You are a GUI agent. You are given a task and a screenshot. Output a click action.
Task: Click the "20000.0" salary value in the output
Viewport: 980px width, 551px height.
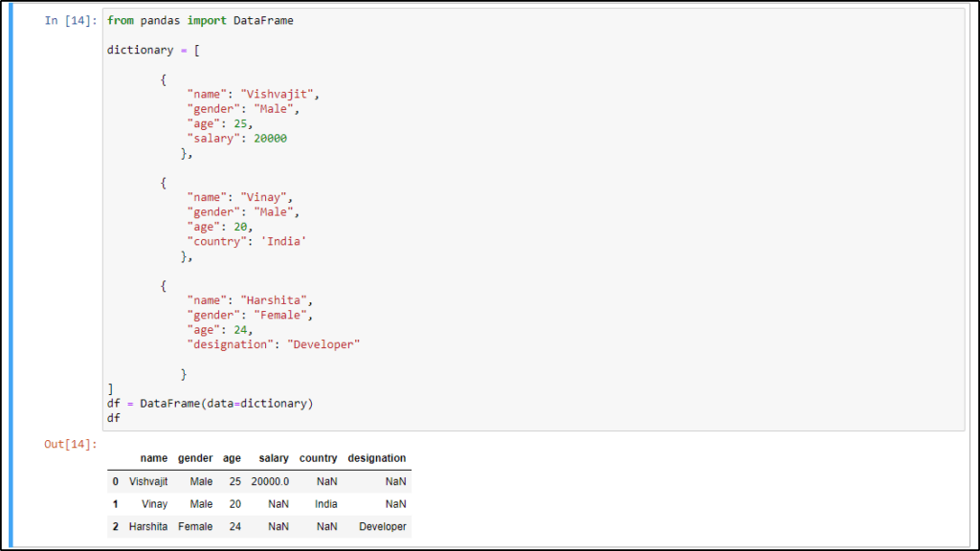pyautogui.click(x=271, y=481)
